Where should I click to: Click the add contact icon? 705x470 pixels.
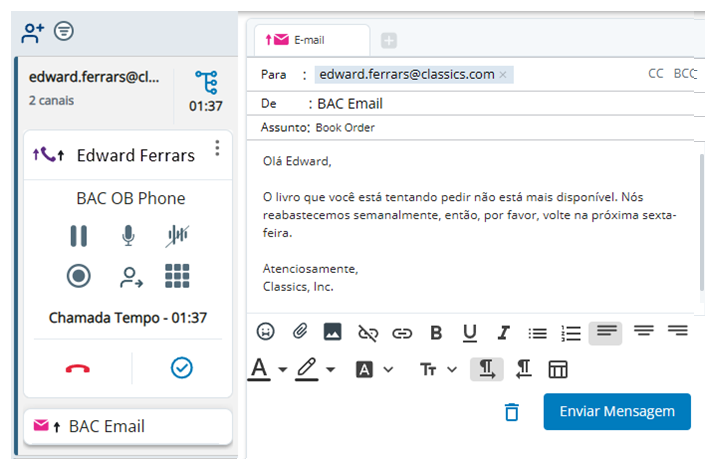(x=32, y=32)
